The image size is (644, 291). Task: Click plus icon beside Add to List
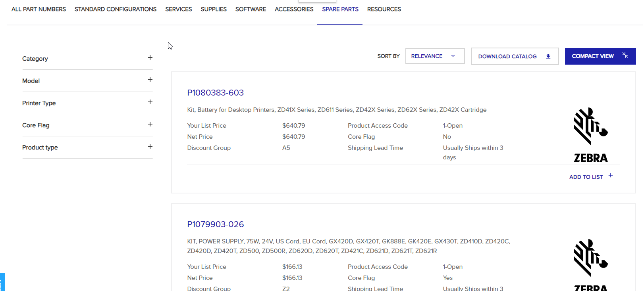611,176
